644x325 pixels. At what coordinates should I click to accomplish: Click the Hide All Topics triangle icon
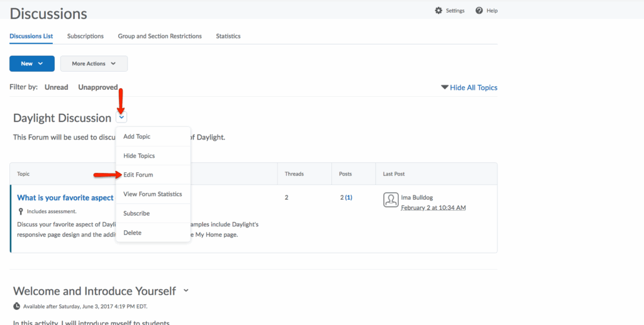(445, 87)
